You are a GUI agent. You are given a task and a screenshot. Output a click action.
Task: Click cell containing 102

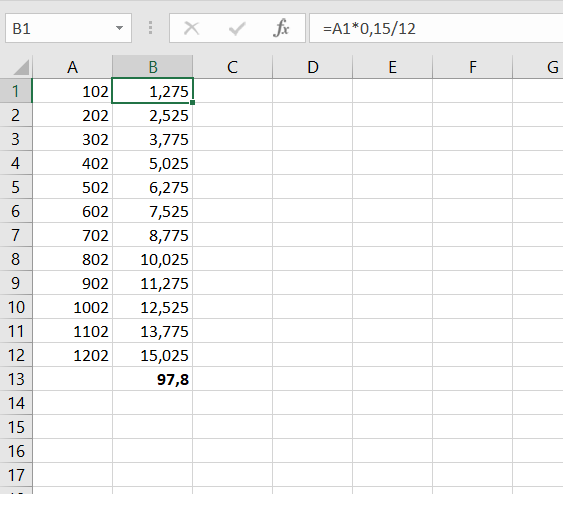[73, 91]
